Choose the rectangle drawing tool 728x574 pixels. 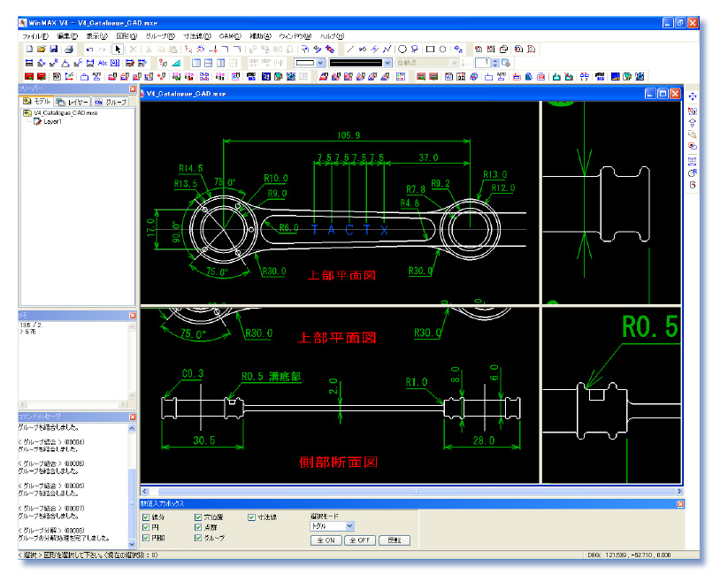431,49
